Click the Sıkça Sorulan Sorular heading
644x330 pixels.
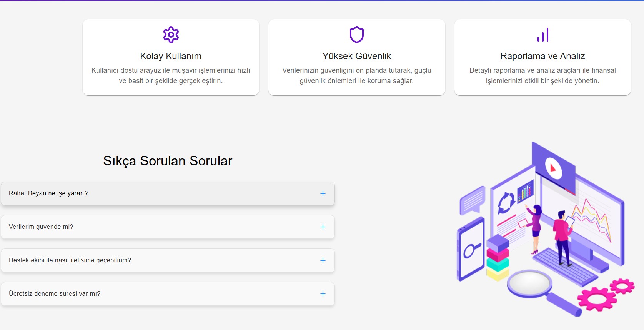tap(168, 161)
